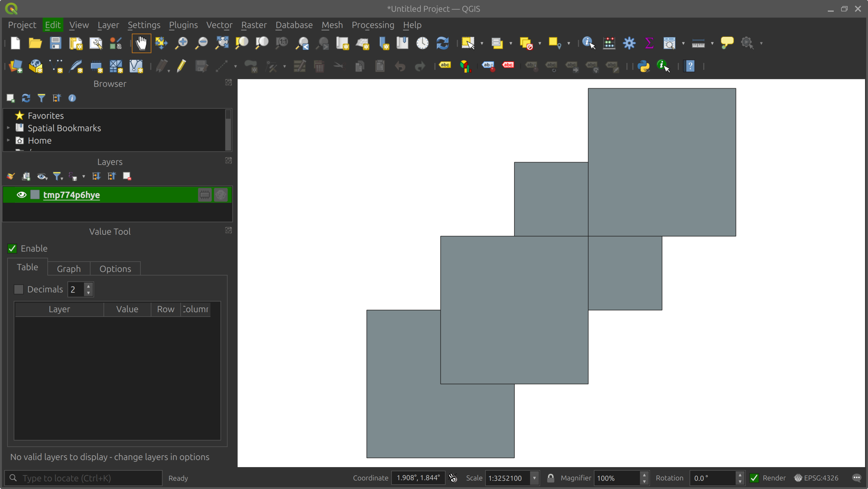Uncheck the Enable checkbox in Value Tool
This screenshot has width=868, height=489.
click(x=12, y=249)
